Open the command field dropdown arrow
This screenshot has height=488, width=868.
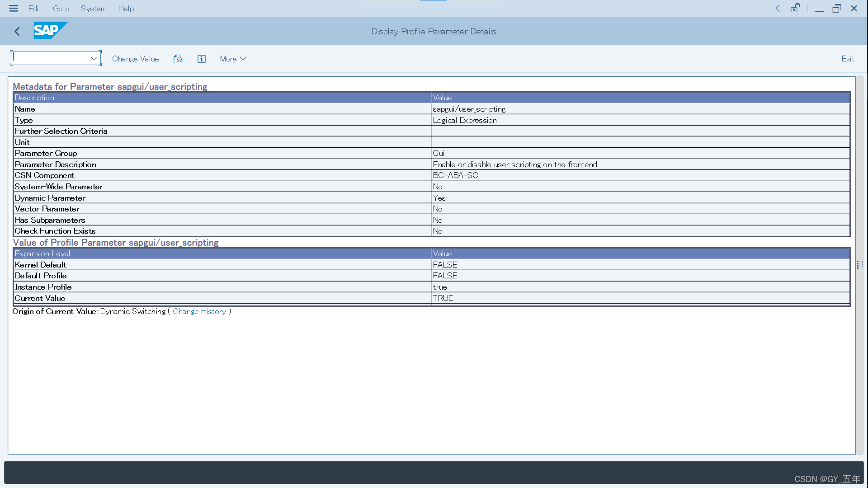(x=94, y=58)
